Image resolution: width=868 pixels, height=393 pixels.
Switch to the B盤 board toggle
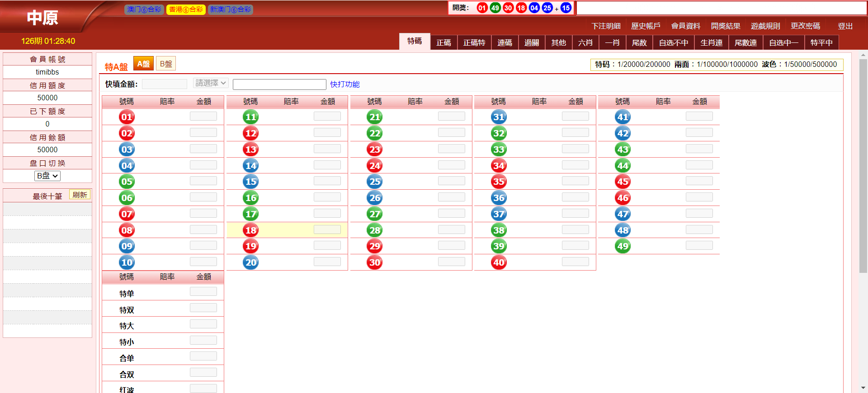[166, 64]
